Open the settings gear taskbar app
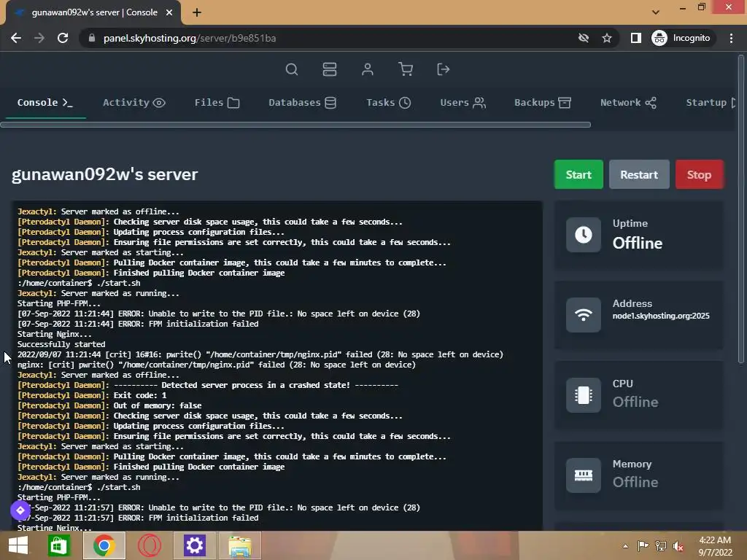Viewport: 747px width, 560px height. click(194, 545)
